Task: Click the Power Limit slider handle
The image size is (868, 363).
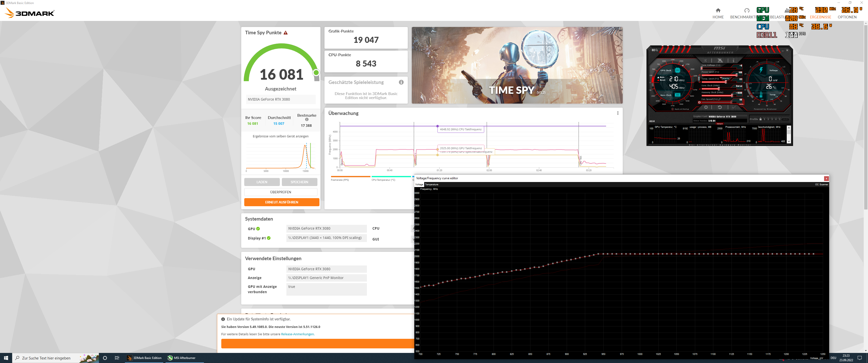Action: pos(737,75)
